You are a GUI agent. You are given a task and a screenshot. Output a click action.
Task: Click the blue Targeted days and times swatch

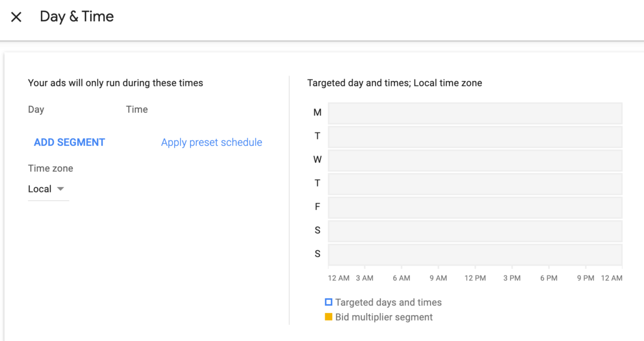[x=328, y=302]
